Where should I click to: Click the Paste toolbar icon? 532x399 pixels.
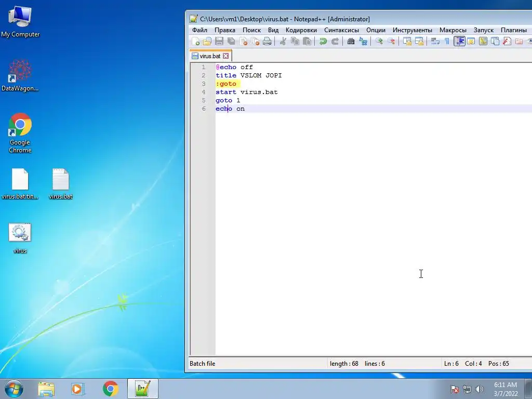(x=307, y=42)
